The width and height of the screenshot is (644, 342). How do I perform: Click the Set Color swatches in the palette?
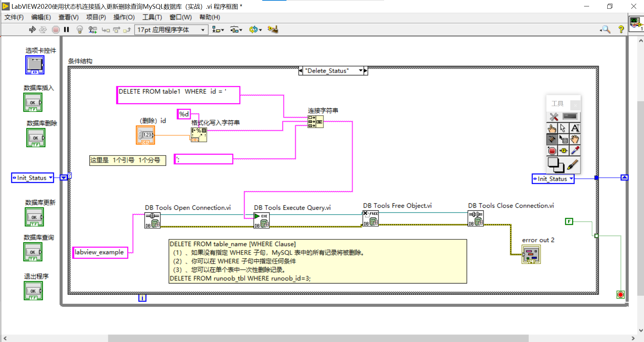pyautogui.click(x=555, y=165)
